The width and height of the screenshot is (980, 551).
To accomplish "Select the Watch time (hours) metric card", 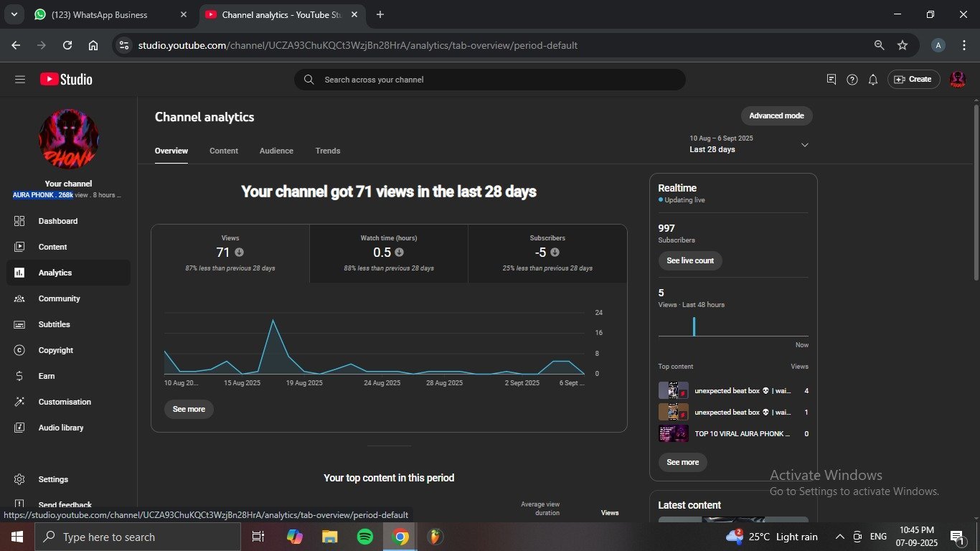I will (388, 253).
